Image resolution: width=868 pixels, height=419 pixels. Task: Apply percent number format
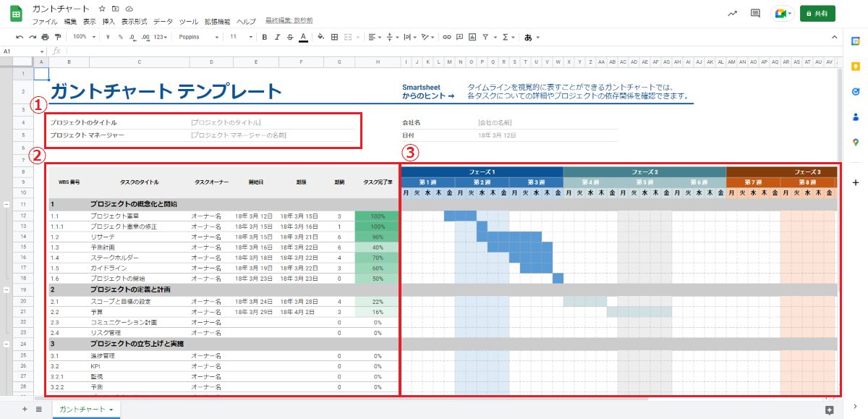(120, 36)
